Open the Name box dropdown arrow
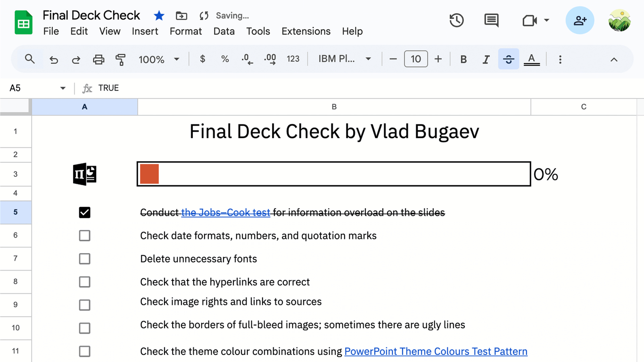The width and height of the screenshot is (644, 362). click(x=63, y=88)
